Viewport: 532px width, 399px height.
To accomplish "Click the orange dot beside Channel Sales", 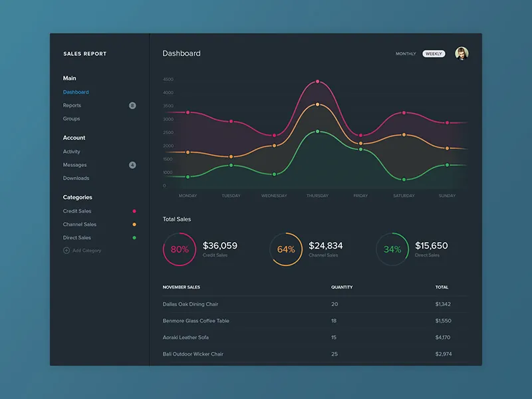I will tap(136, 224).
